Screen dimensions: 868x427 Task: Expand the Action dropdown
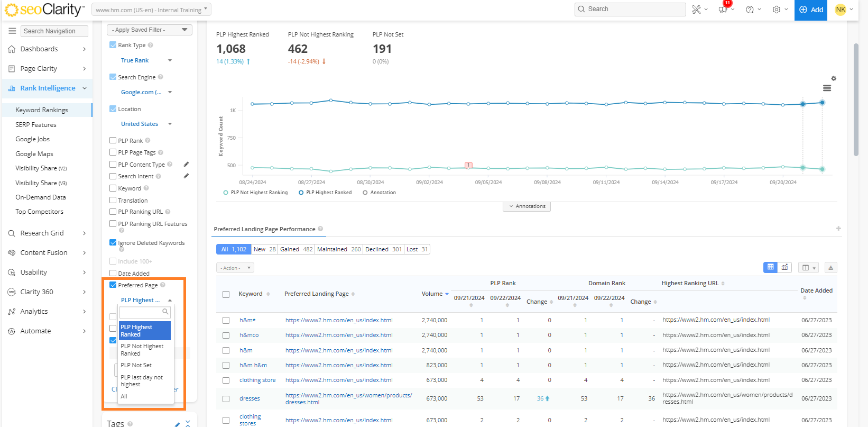pyautogui.click(x=235, y=268)
